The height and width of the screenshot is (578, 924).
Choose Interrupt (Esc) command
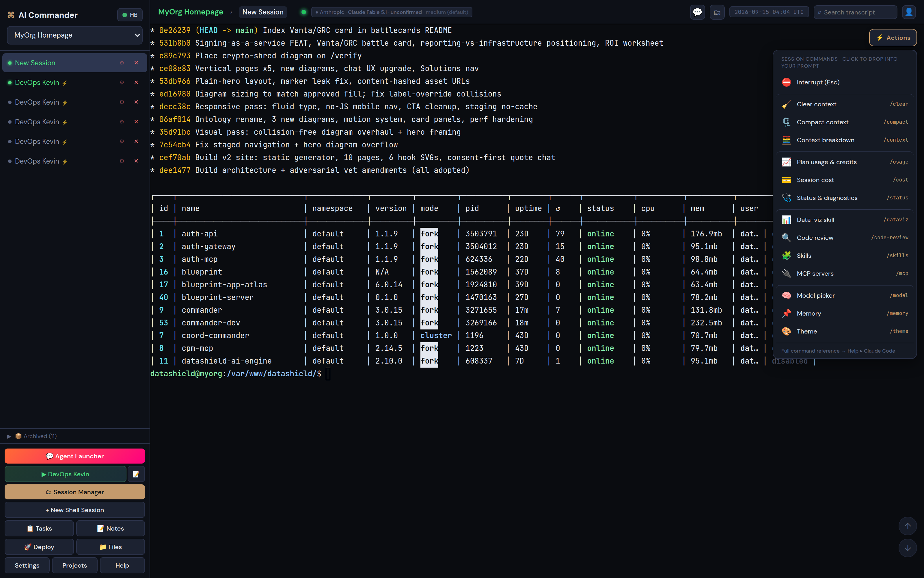[x=845, y=82]
